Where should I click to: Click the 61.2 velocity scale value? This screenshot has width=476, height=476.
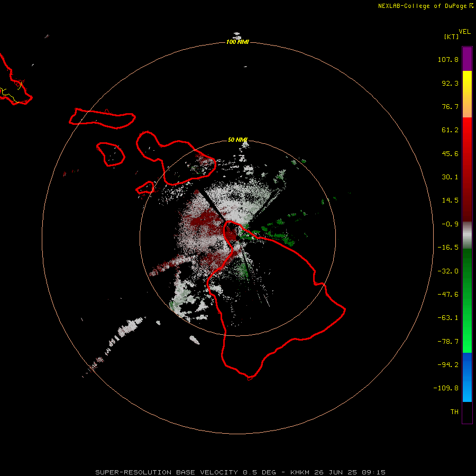tap(450, 130)
